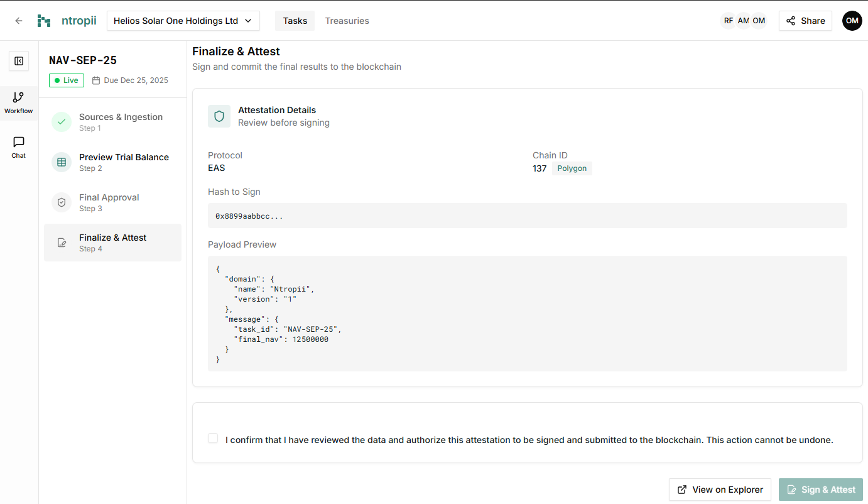
Task: Collapse the sidebar using the panel icon
Action: tap(18, 61)
